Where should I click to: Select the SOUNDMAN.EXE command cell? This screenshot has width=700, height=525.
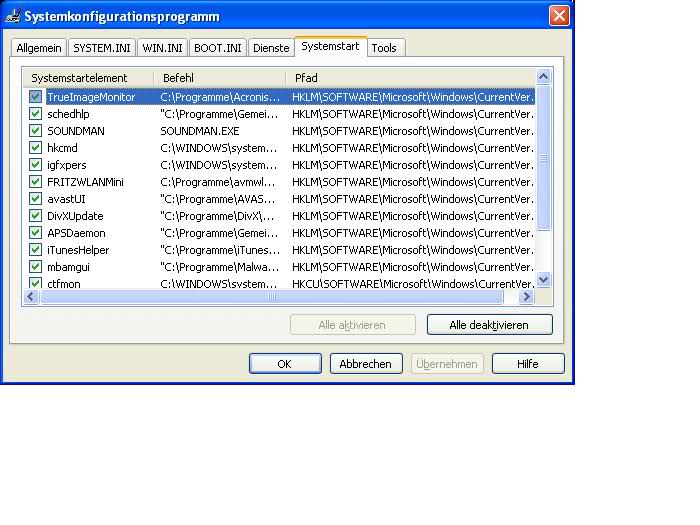coord(200,131)
